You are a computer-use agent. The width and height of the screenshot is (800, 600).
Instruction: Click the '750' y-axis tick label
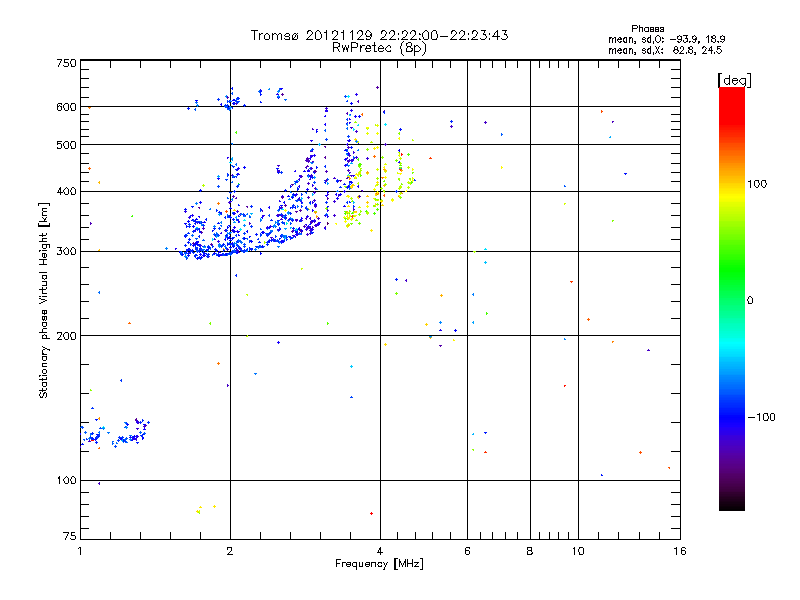point(67,63)
